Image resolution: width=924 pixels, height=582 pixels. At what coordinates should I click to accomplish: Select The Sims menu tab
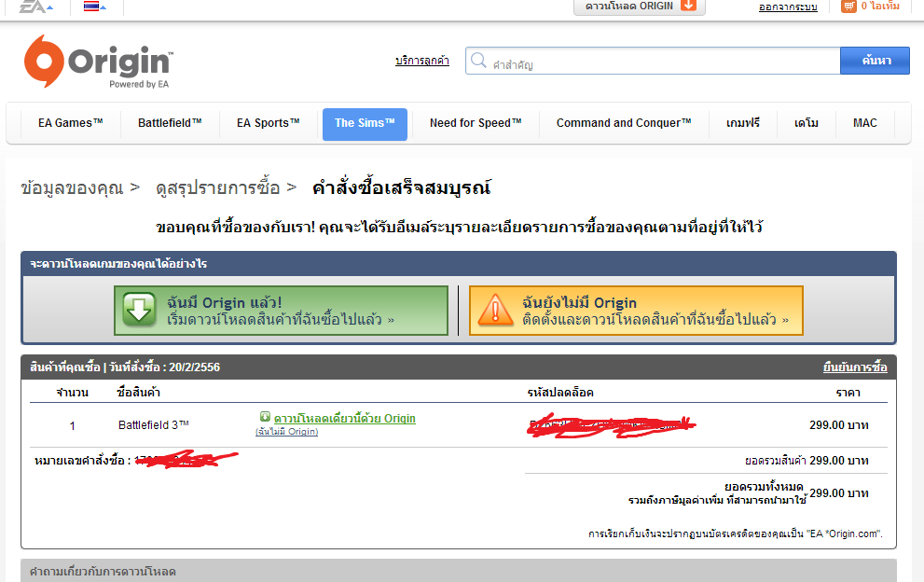tap(365, 124)
